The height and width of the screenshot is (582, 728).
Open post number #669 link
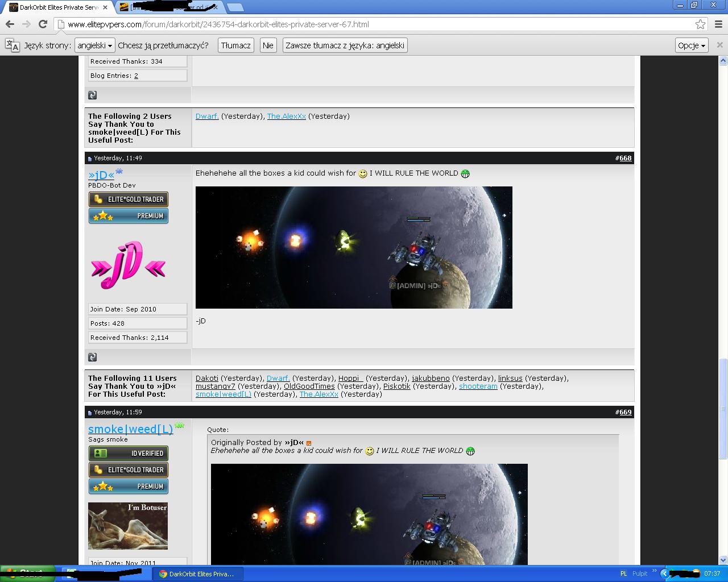(x=626, y=412)
